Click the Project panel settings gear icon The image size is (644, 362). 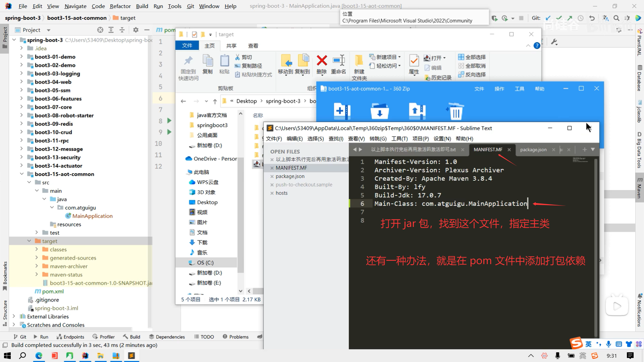pyautogui.click(x=136, y=30)
